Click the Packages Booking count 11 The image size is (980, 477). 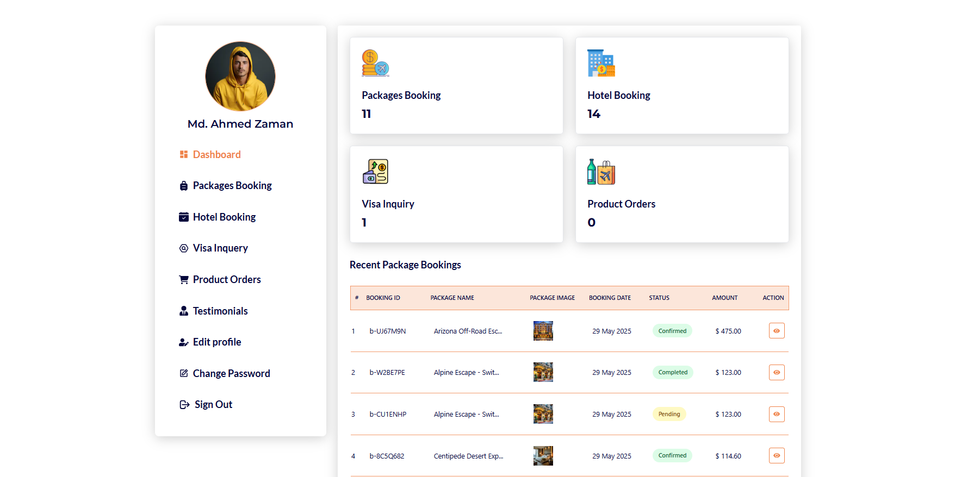point(367,114)
